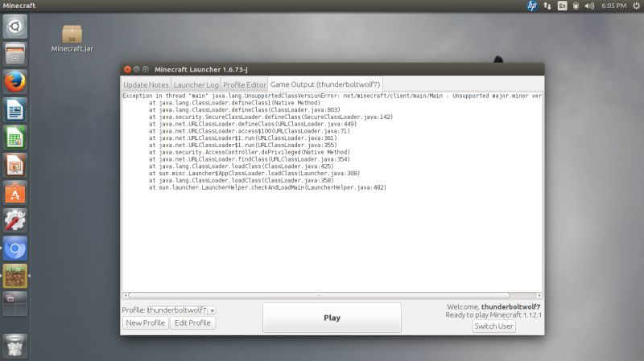Viewport: 644px width, 361px height.
Task: Select the Minecraft.jar desktop file
Action: 72,39
